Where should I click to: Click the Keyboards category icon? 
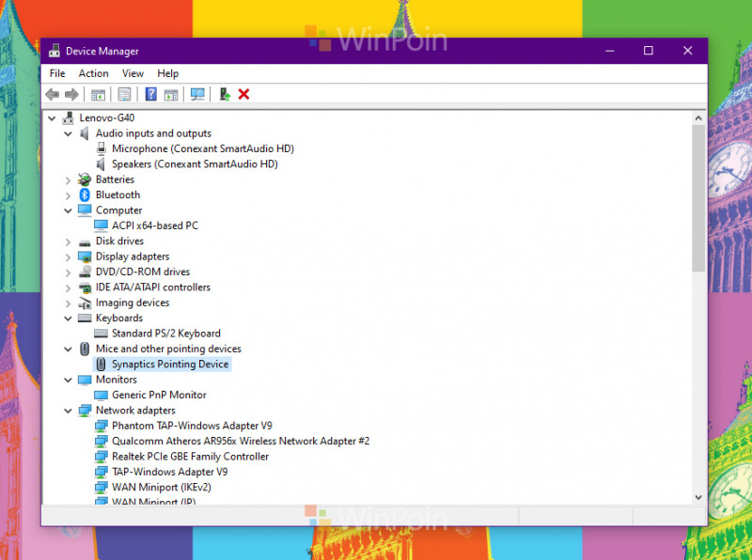(85, 318)
